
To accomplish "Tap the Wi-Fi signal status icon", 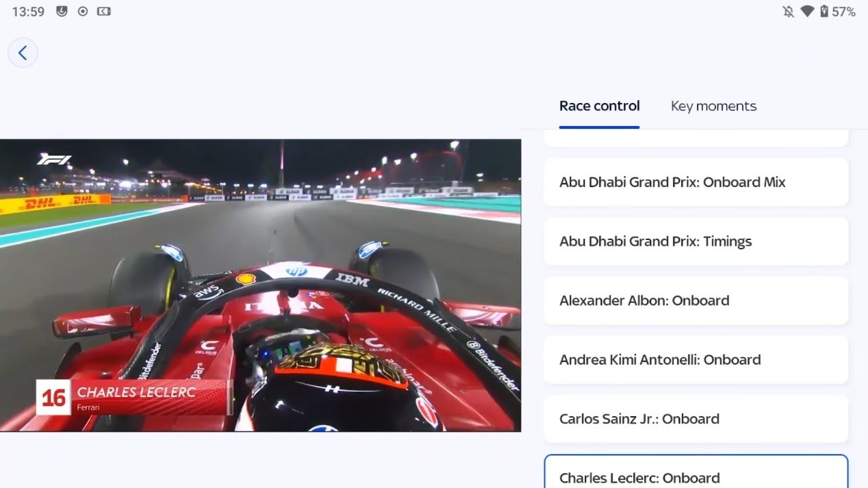I will point(807,12).
